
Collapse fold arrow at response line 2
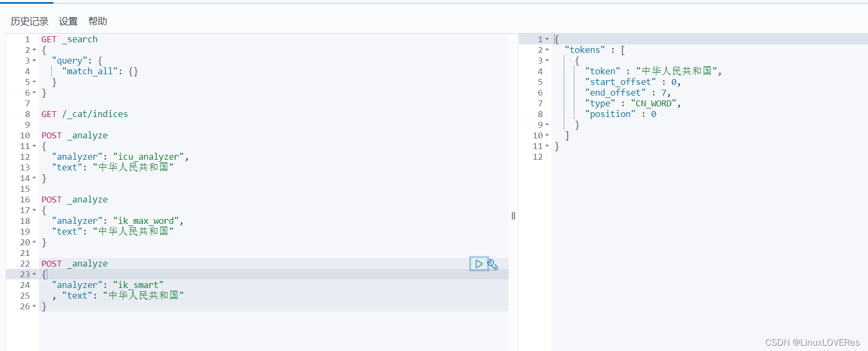tap(547, 50)
